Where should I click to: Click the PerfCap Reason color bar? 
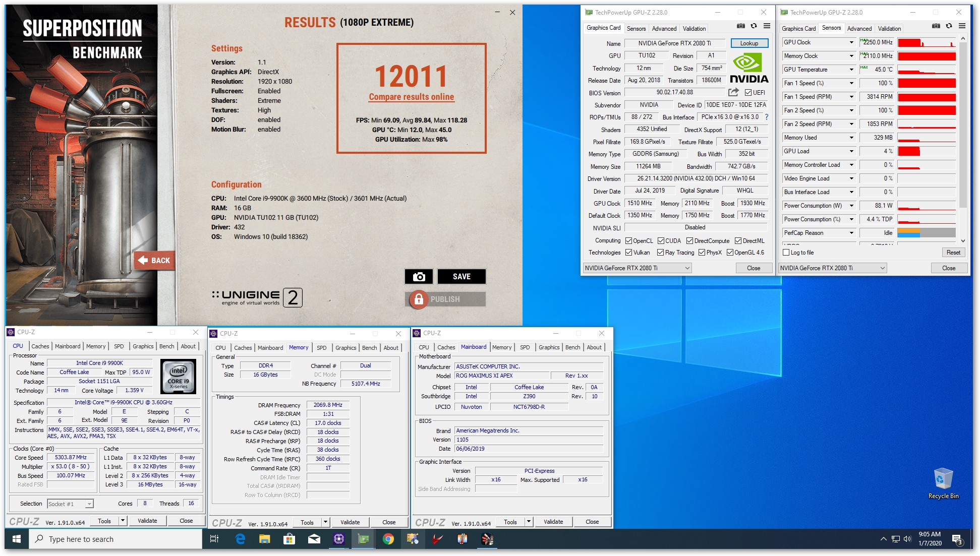tap(927, 233)
